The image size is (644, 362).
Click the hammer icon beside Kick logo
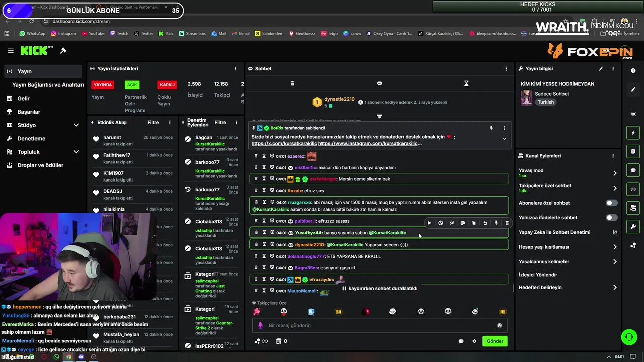click(63, 51)
